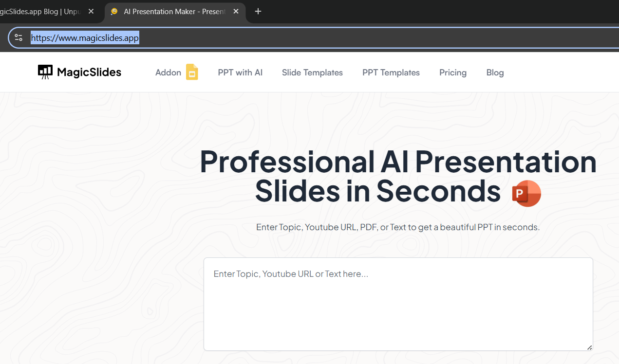Grab the text area resize handle
This screenshot has height=364, width=619.
pyautogui.click(x=589, y=347)
